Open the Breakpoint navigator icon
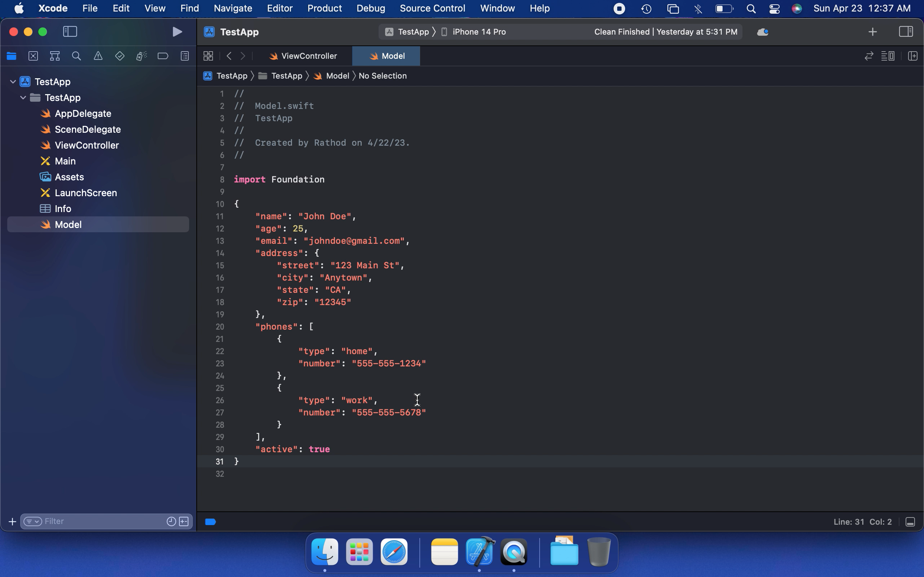Viewport: 924px width, 577px height. pyautogui.click(x=163, y=56)
